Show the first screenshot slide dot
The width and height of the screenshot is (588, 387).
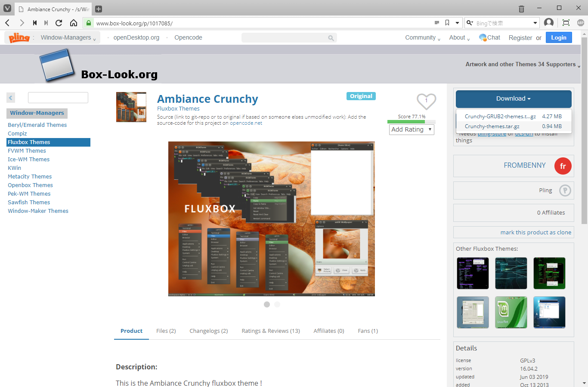click(x=267, y=304)
